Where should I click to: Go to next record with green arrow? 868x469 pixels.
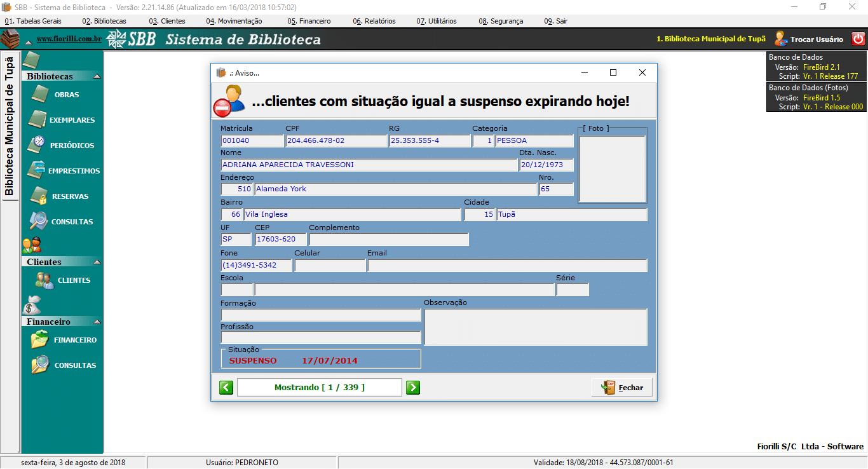[x=412, y=387]
